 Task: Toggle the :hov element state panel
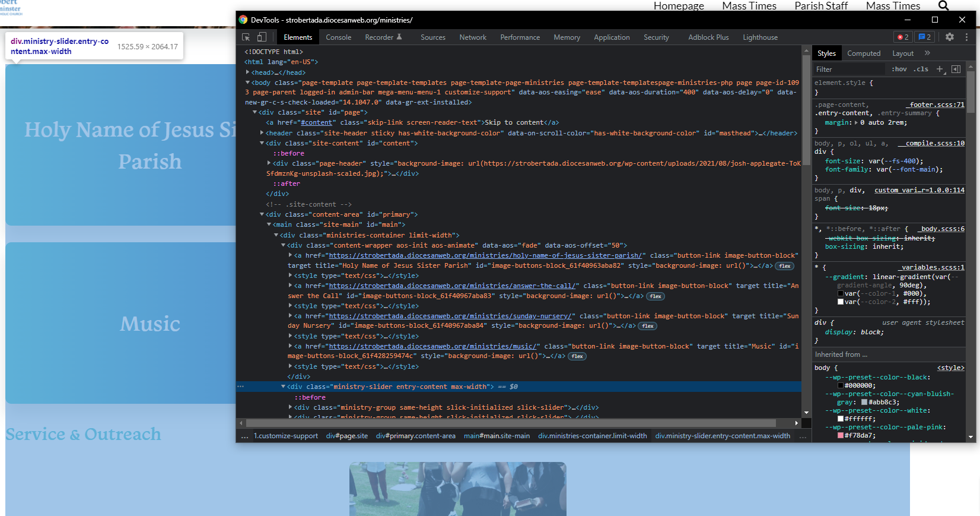[x=899, y=69]
